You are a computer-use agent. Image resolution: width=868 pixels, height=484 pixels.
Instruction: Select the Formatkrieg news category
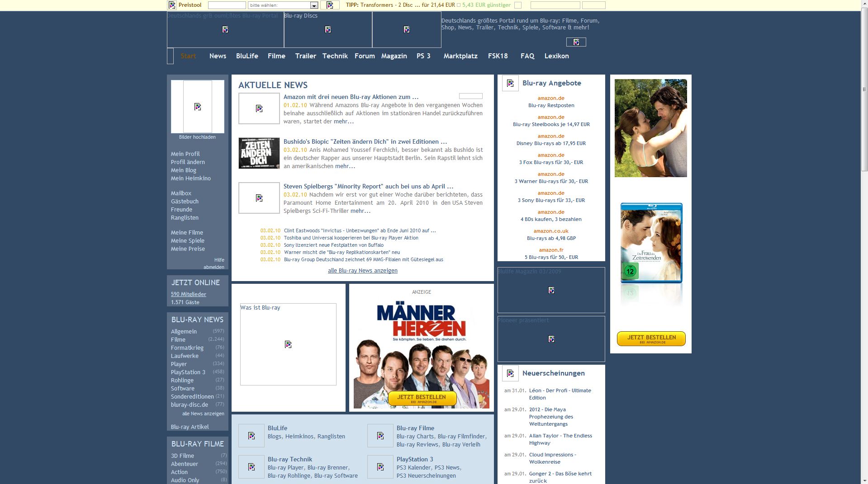pyautogui.click(x=187, y=348)
